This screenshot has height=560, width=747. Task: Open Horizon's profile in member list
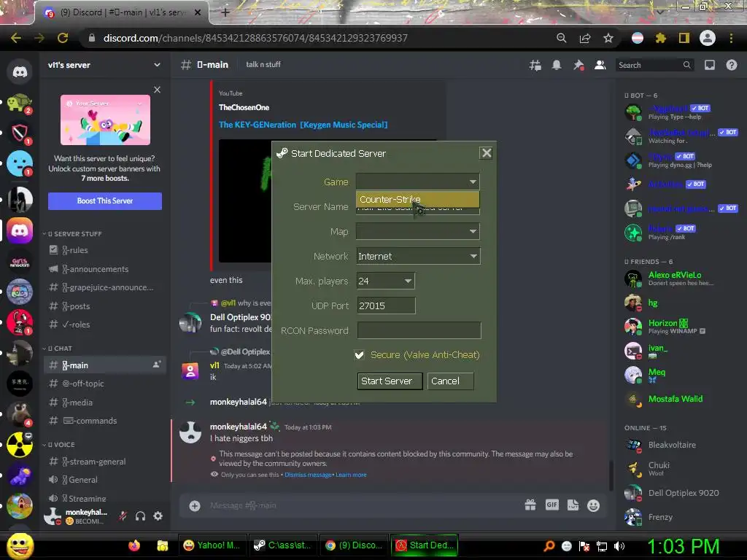click(681, 327)
